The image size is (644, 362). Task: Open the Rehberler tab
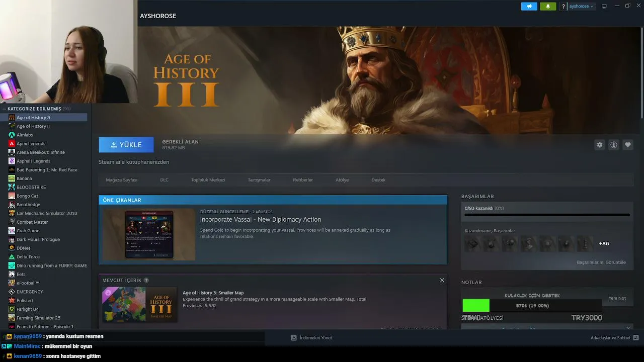303,180
